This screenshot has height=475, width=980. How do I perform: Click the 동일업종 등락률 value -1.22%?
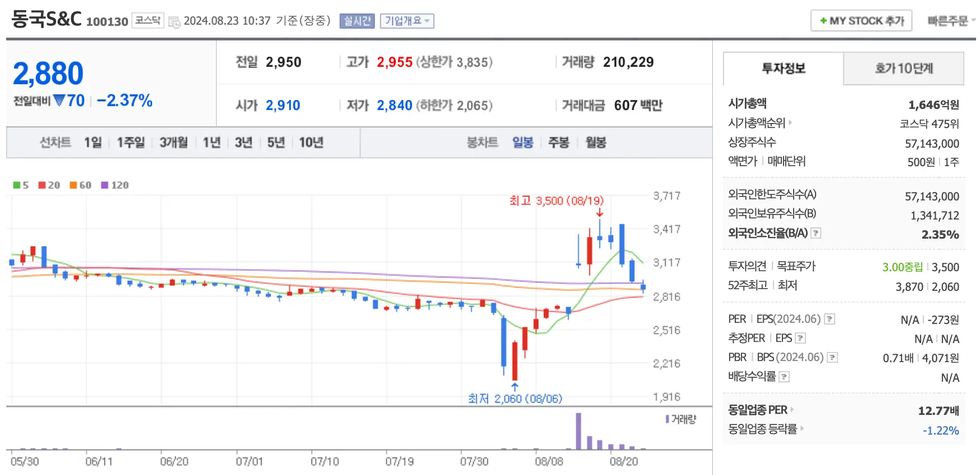(x=941, y=431)
